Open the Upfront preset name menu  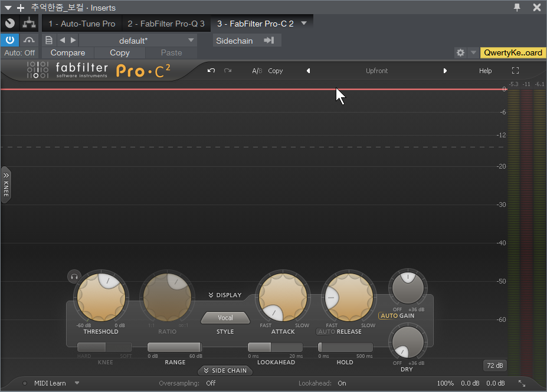click(376, 71)
